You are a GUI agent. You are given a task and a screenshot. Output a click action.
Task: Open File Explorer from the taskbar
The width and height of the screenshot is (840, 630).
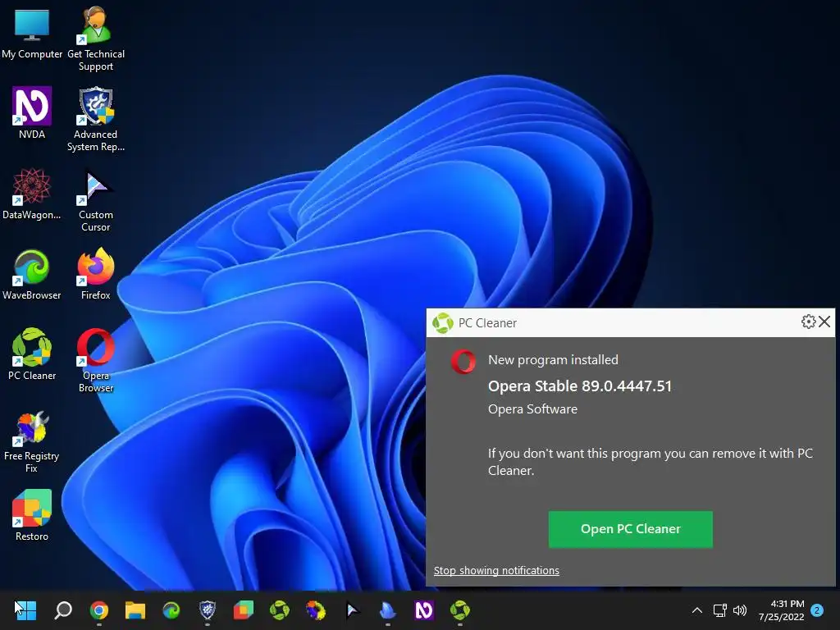pos(135,610)
